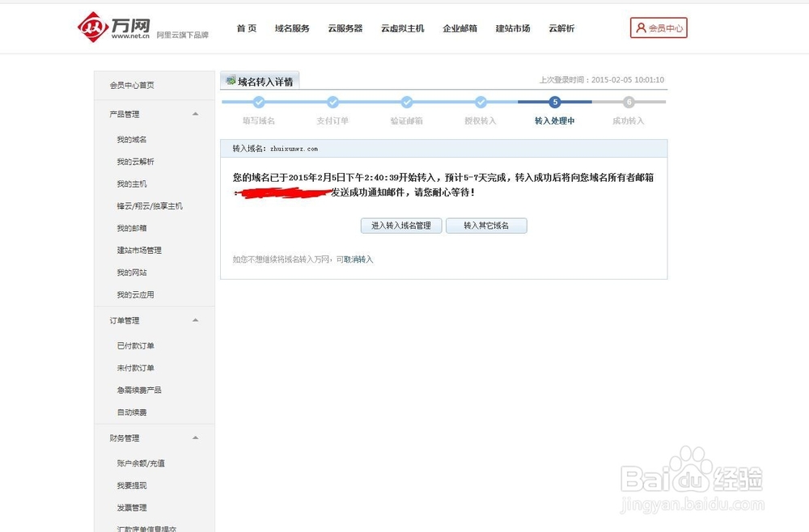Open 我的域名 in the sidebar

click(132, 140)
